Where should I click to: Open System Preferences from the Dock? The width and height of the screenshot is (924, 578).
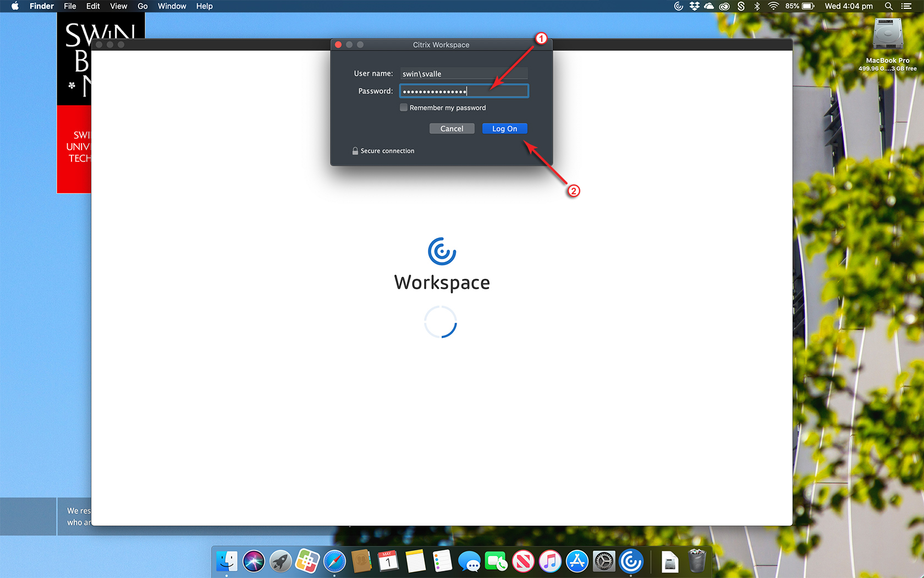point(604,561)
